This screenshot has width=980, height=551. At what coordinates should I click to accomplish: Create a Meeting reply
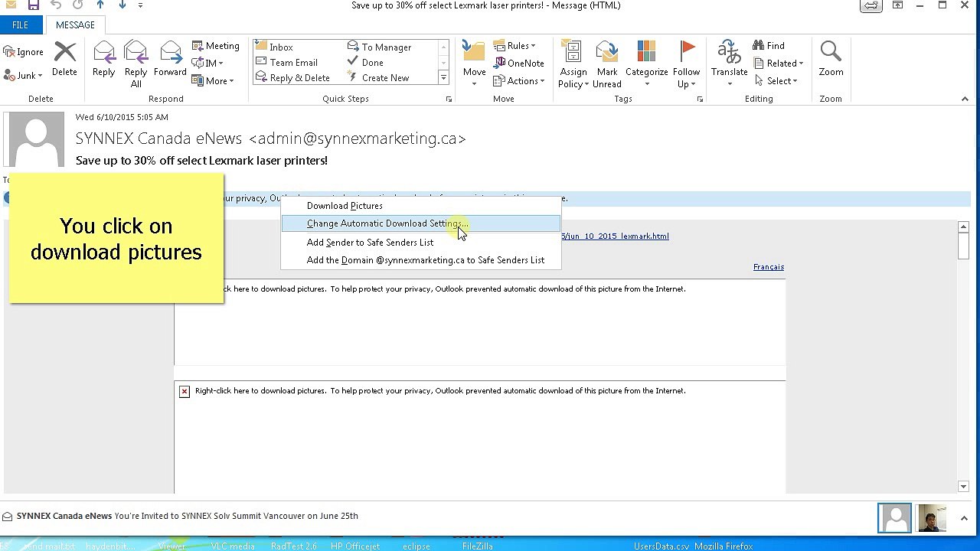[x=215, y=46]
